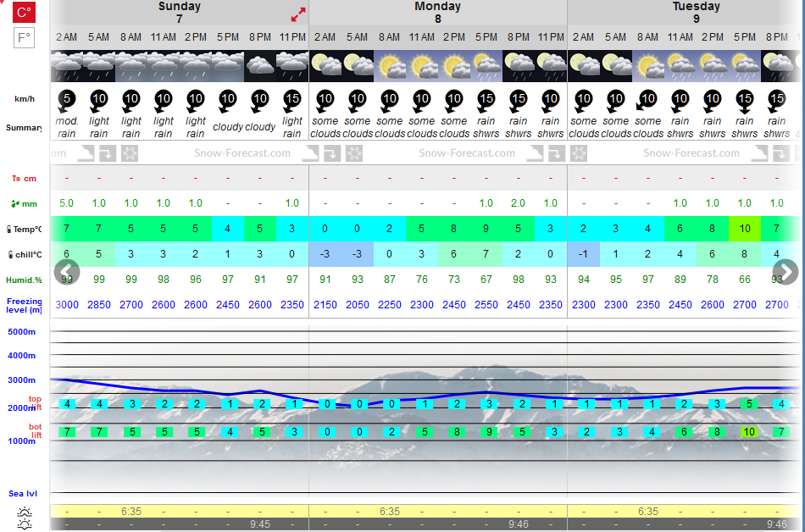Open the Tuesday 9 day header
Screen dimensions: 805x532
697,13
